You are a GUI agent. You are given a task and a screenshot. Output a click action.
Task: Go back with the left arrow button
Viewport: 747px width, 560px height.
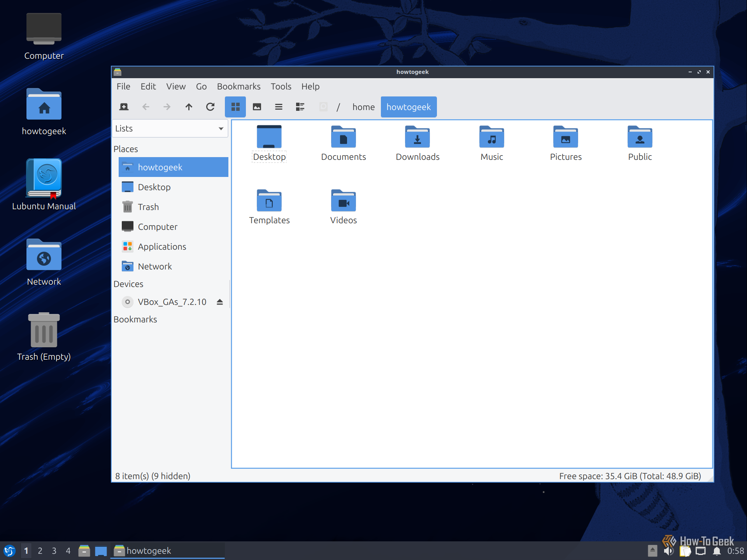pyautogui.click(x=146, y=107)
